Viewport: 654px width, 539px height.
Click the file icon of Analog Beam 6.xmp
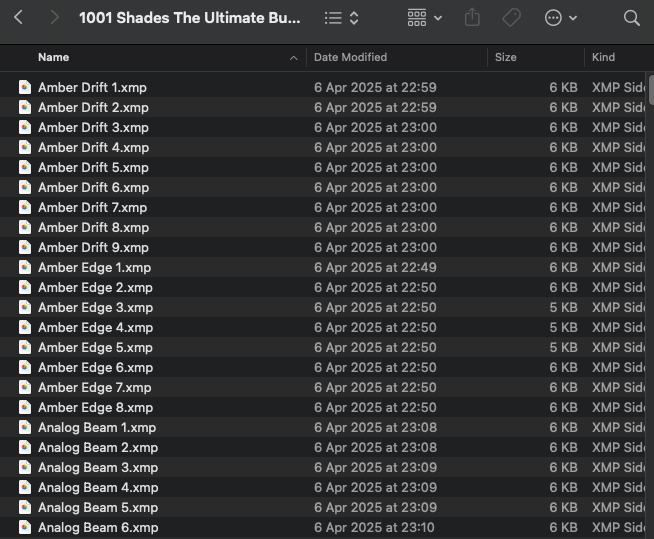tap(25, 527)
